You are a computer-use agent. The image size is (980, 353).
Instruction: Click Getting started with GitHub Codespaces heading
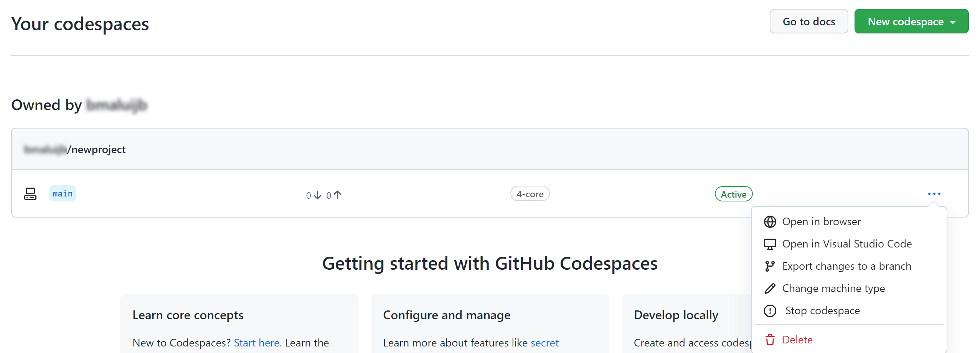pos(490,264)
